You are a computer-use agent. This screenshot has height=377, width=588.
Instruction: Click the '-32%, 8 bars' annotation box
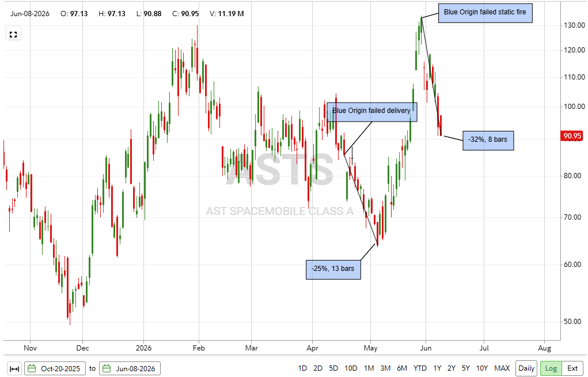[x=488, y=140]
